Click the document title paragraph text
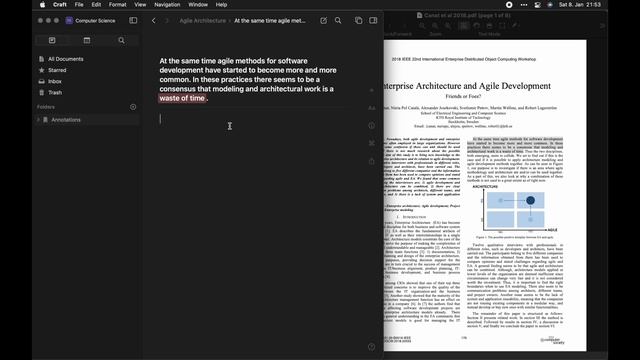Image resolution: width=640 pixels, height=360 pixels. coord(248,80)
